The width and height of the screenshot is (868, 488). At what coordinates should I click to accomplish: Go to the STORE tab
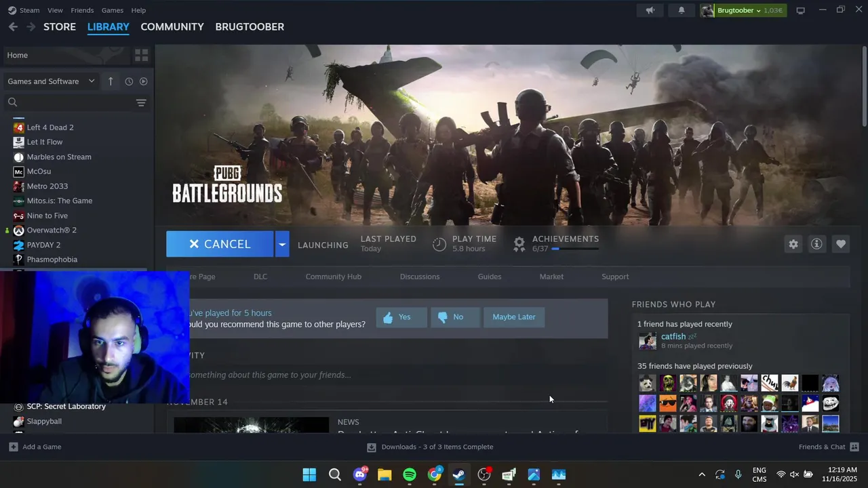60,26
